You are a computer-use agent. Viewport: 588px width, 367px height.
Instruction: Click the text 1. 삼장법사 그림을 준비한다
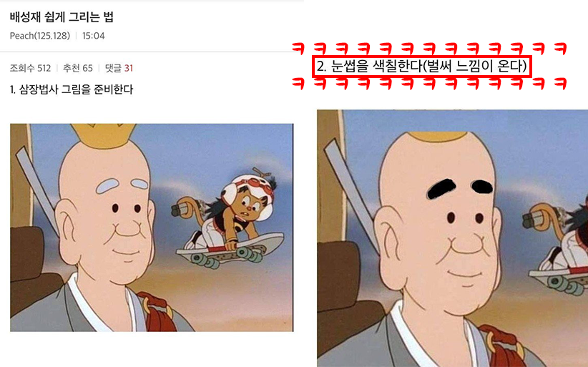[72, 89]
